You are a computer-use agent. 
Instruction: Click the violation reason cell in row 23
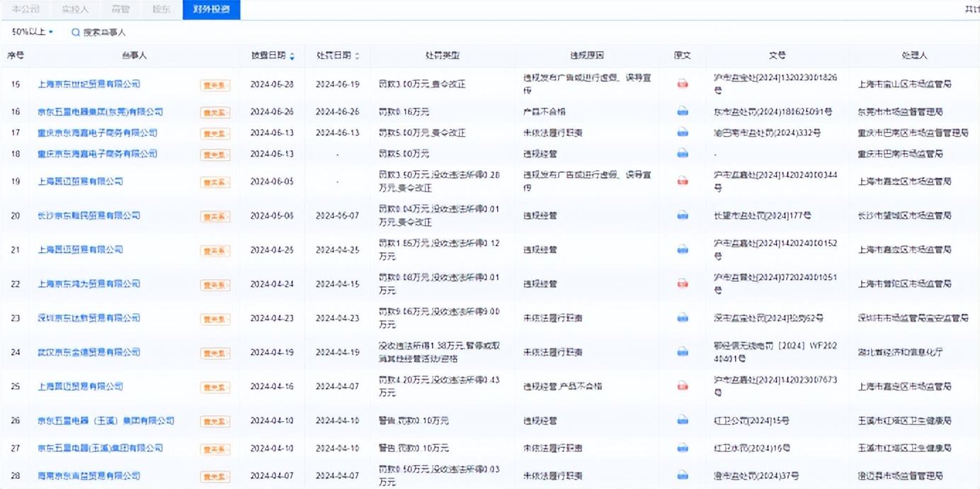click(553, 317)
